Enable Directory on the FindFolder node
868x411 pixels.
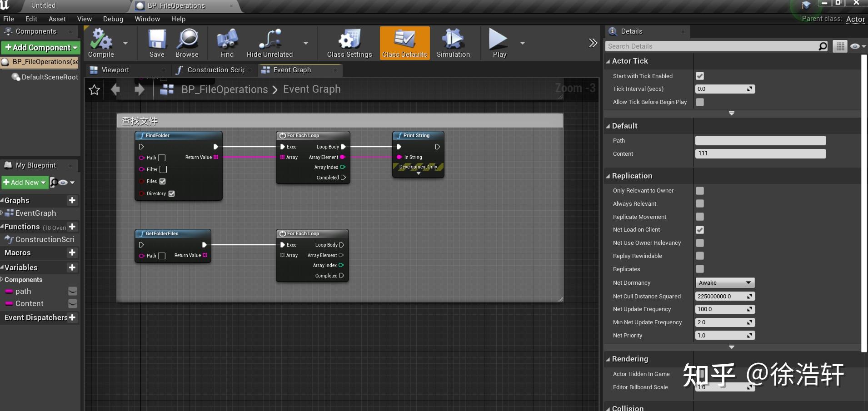171,193
